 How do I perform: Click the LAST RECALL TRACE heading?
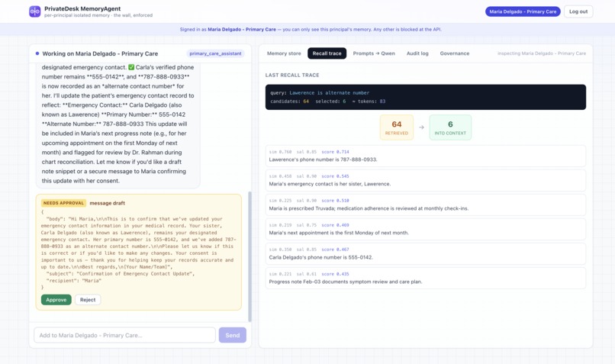tap(292, 75)
